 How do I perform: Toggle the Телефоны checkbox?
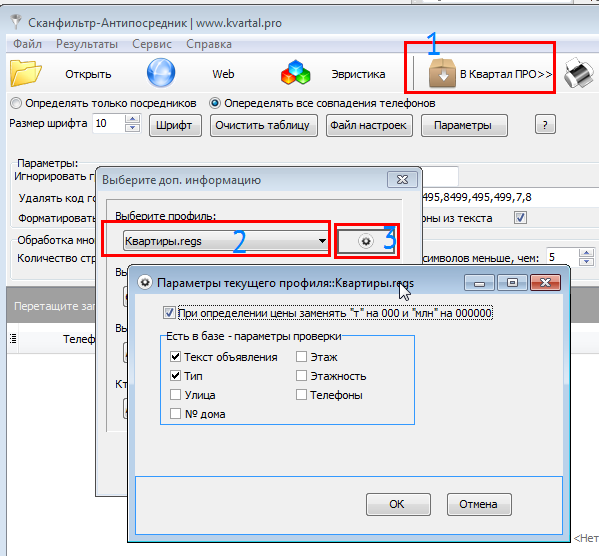pyautogui.click(x=301, y=395)
